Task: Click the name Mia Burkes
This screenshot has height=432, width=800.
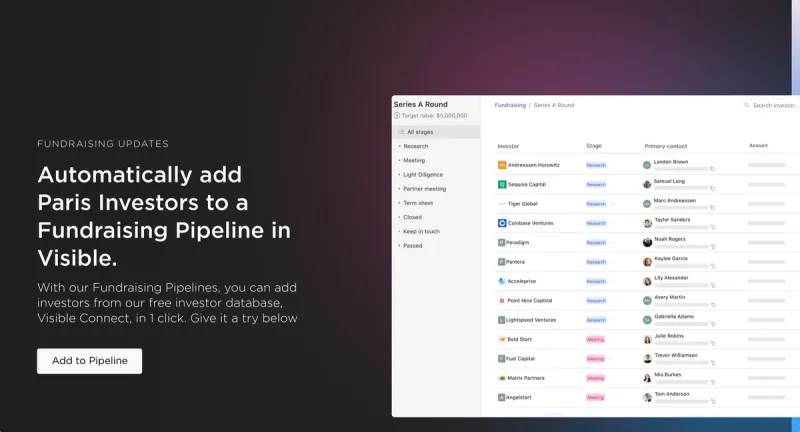Action: [668, 375]
